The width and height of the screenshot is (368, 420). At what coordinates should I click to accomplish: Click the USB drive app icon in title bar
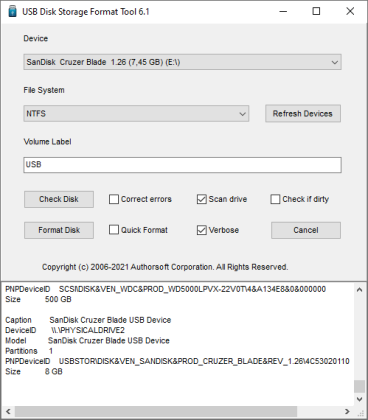12,11
